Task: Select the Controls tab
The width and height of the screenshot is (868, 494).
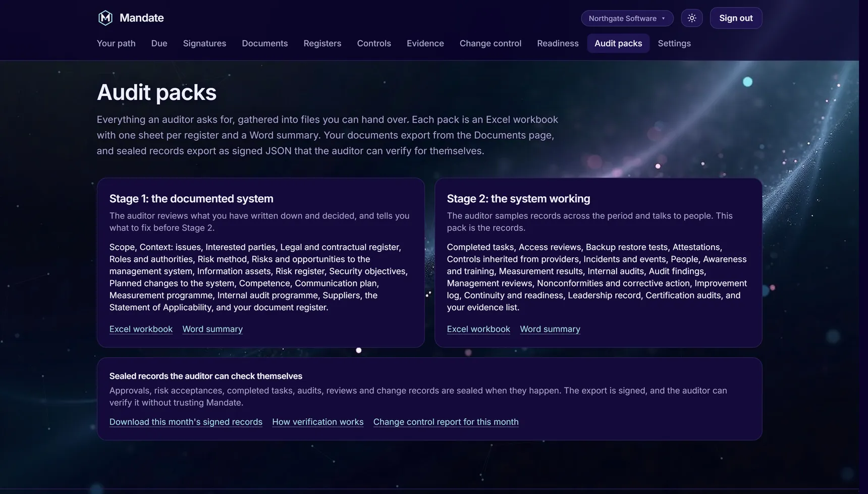Action: 374,43
